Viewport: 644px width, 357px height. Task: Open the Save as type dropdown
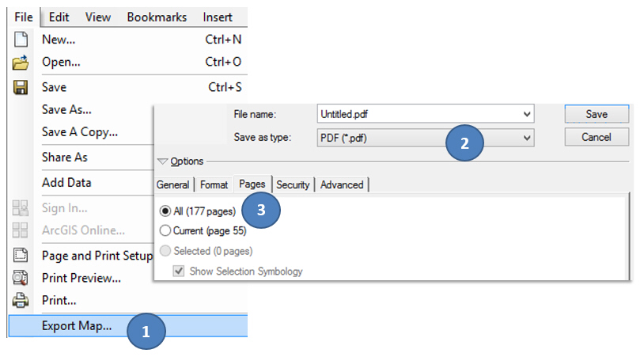pos(528,138)
